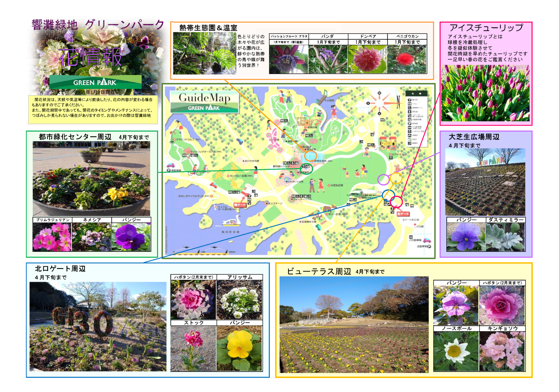This screenshot has height=392, width=559.
Task: Click the purple circle marker near 大芝生広場
Action: [x=383, y=179]
